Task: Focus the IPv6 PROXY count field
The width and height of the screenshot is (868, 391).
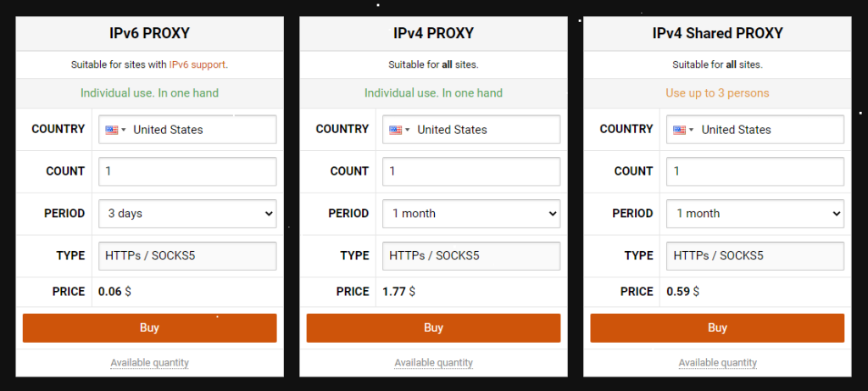Action: [187, 171]
